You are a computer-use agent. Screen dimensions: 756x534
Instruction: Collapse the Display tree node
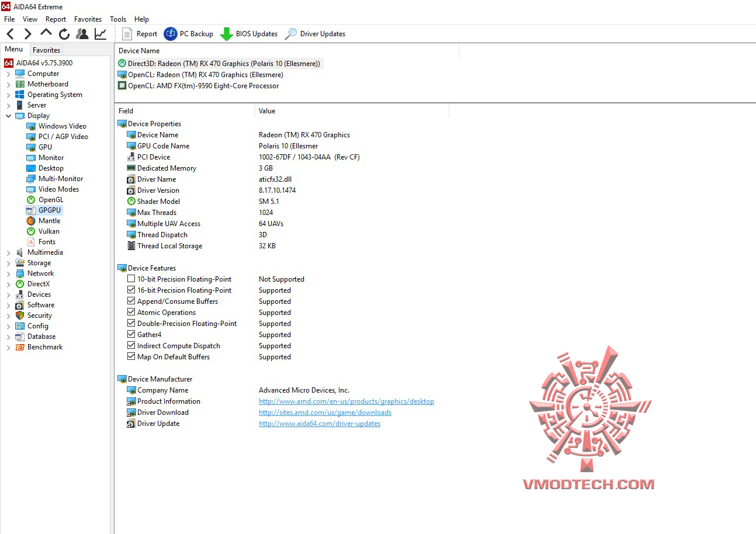coord(8,116)
